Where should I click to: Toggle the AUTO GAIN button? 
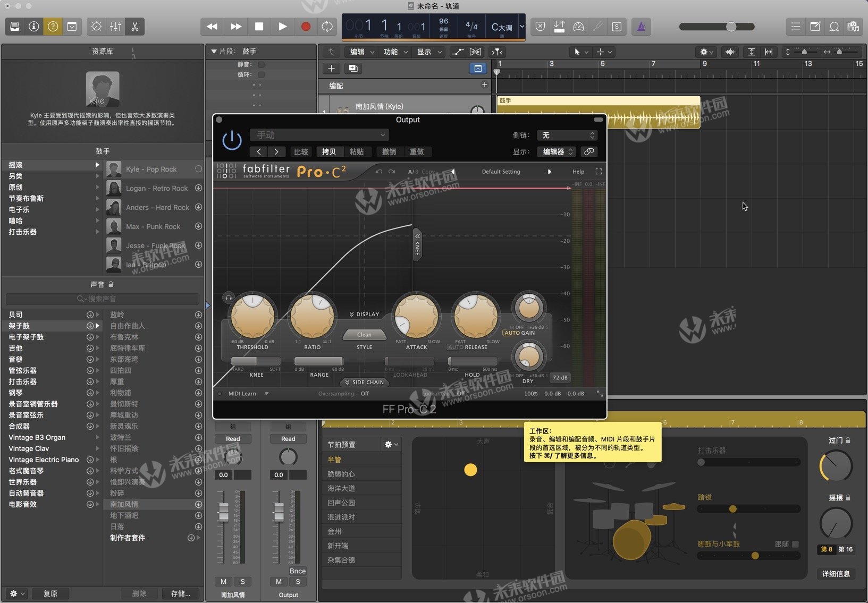coord(519,333)
